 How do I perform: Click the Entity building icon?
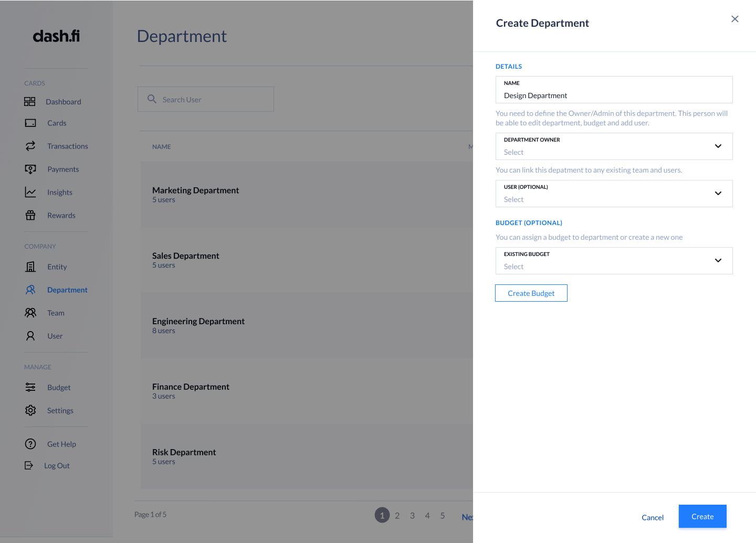click(x=30, y=267)
